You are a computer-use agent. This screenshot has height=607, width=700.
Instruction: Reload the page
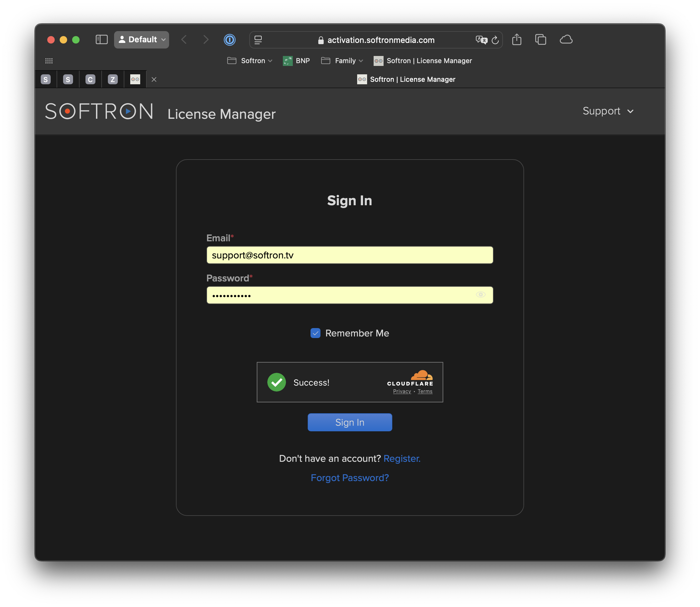pos(495,40)
